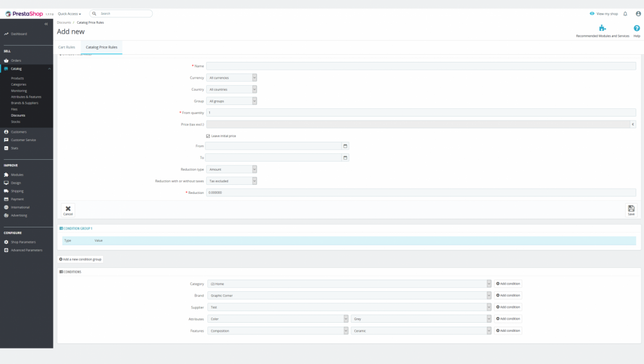Open the From date calendar icon
Image resolution: width=644 pixels, height=364 pixels.
click(x=345, y=146)
